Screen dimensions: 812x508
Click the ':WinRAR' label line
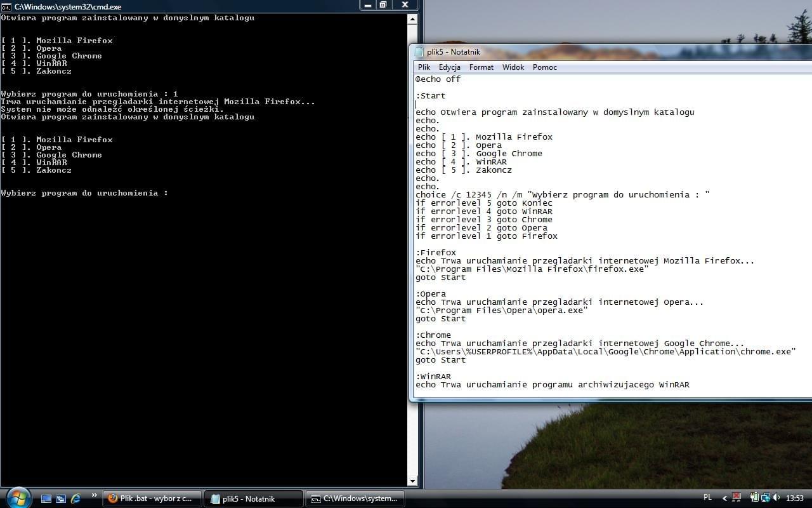[x=433, y=377]
